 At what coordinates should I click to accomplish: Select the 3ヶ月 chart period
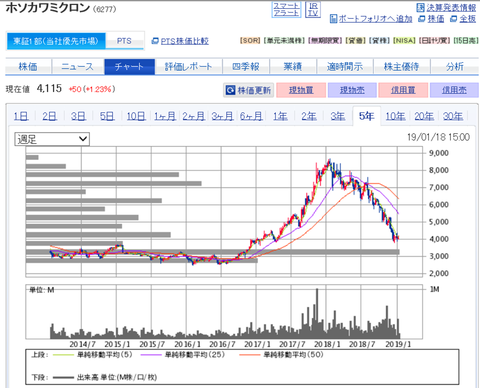[x=222, y=116]
